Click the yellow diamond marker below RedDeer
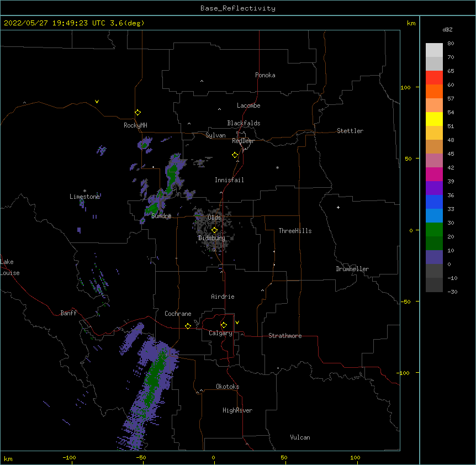The height and width of the screenshot is (465, 476). point(235,155)
